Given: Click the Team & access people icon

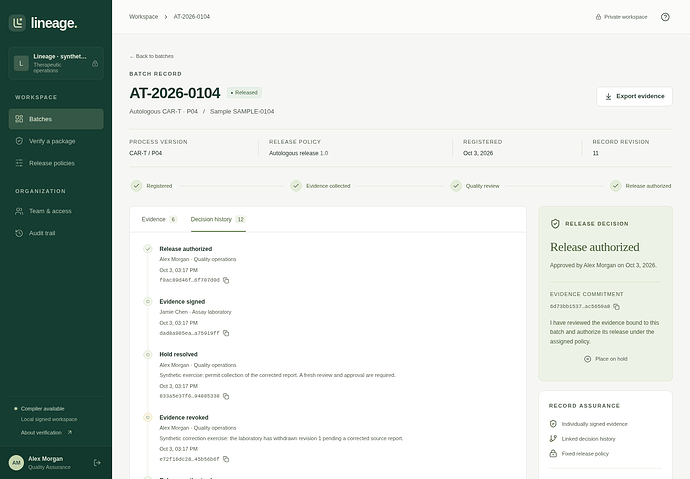Looking at the screenshot, I should pos(19,211).
